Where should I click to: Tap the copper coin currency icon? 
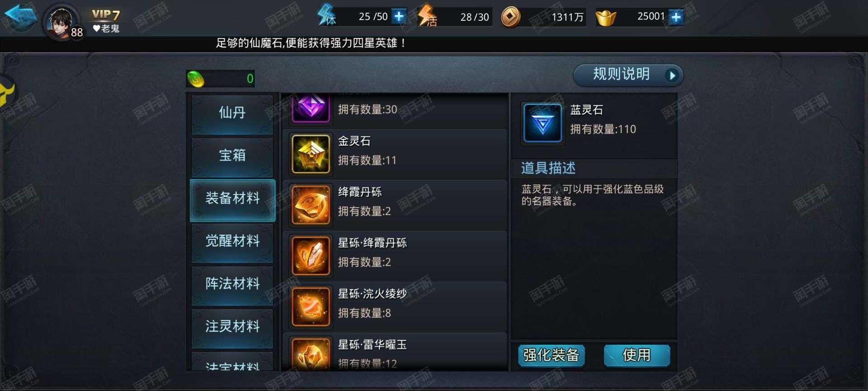click(x=511, y=17)
